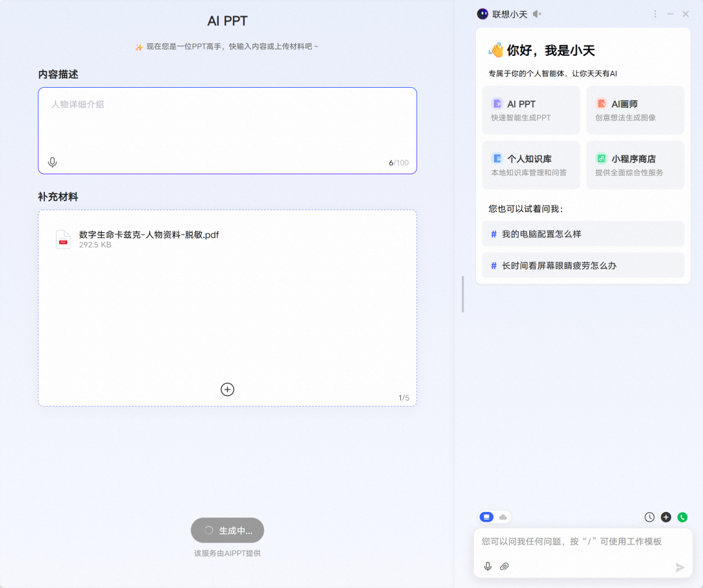The width and height of the screenshot is (703, 588).
Task: Open the AI画师 image generator
Action: tap(635, 110)
